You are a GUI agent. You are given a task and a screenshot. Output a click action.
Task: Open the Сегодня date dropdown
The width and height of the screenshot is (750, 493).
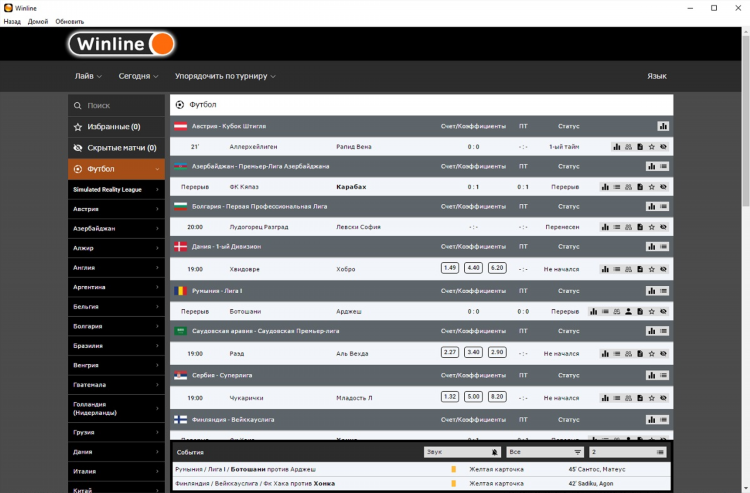click(x=138, y=76)
